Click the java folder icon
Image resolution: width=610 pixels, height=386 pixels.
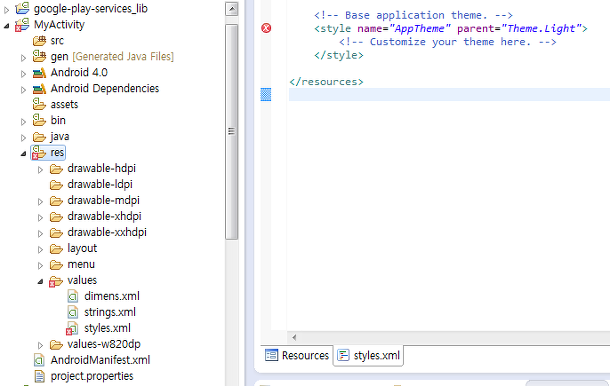(39, 137)
